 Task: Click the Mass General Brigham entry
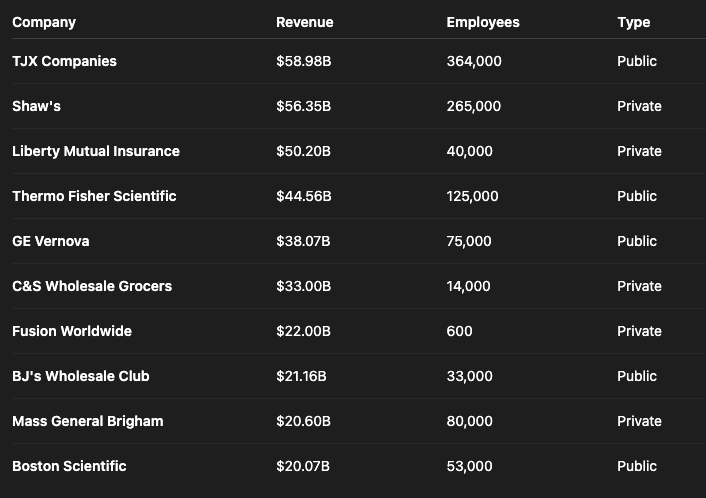pos(87,421)
